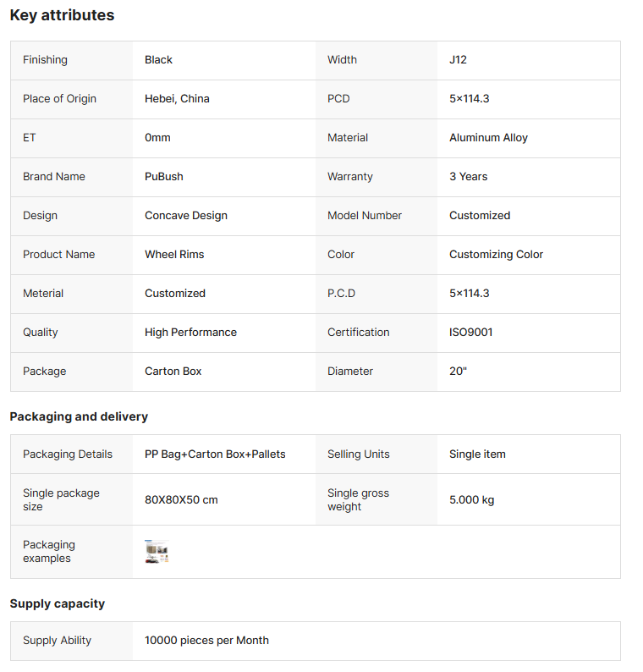Click the Wheel Rims product name value
This screenshot has height=672, width=643.
174,254
